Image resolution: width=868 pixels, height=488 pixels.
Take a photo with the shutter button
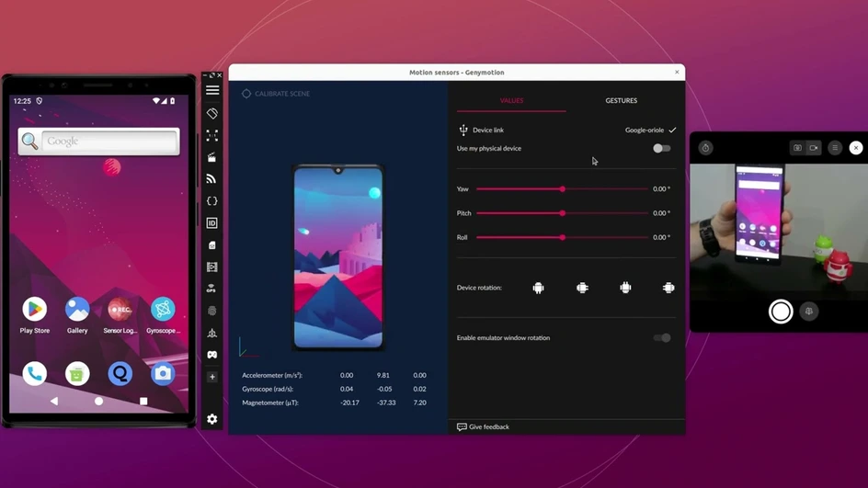(781, 312)
